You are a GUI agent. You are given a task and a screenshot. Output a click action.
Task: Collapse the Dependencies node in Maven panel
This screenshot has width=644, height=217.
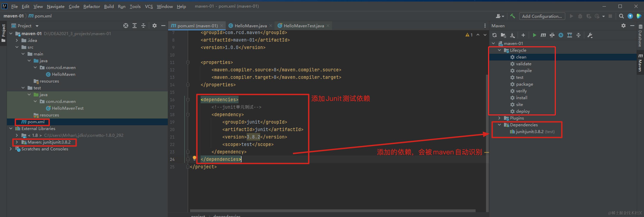pyautogui.click(x=499, y=125)
